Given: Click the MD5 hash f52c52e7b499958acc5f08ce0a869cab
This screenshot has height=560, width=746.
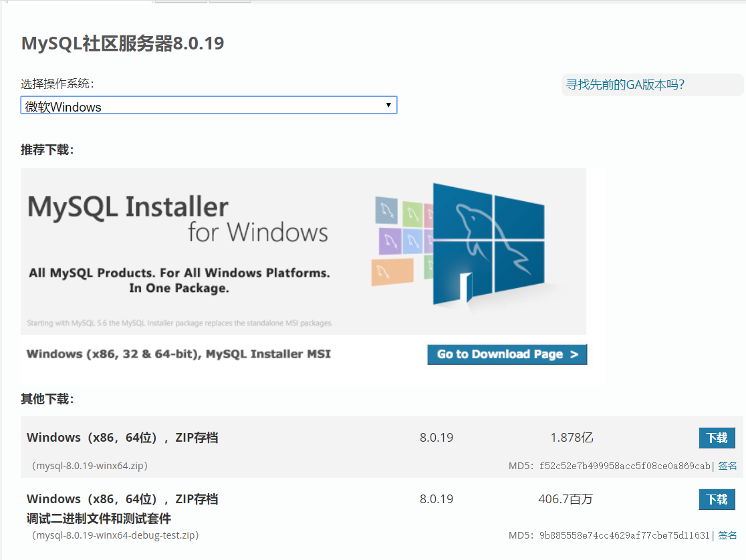Looking at the screenshot, I should coord(625,466).
